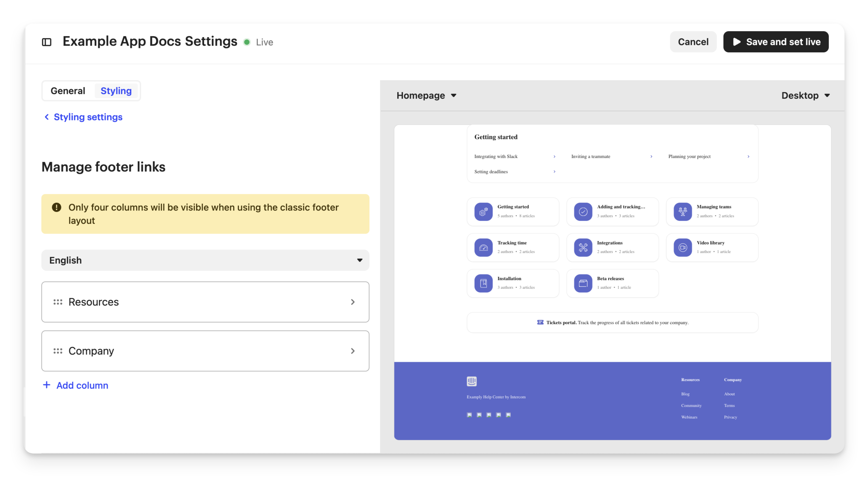Select the Styling tab
The width and height of the screenshot is (868, 477).
click(116, 91)
